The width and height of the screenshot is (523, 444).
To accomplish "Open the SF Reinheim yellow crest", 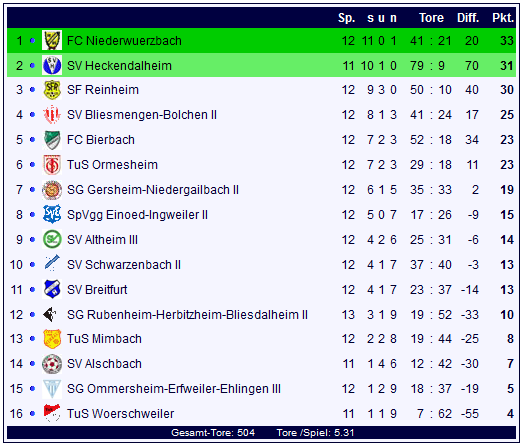I will coord(52,90).
